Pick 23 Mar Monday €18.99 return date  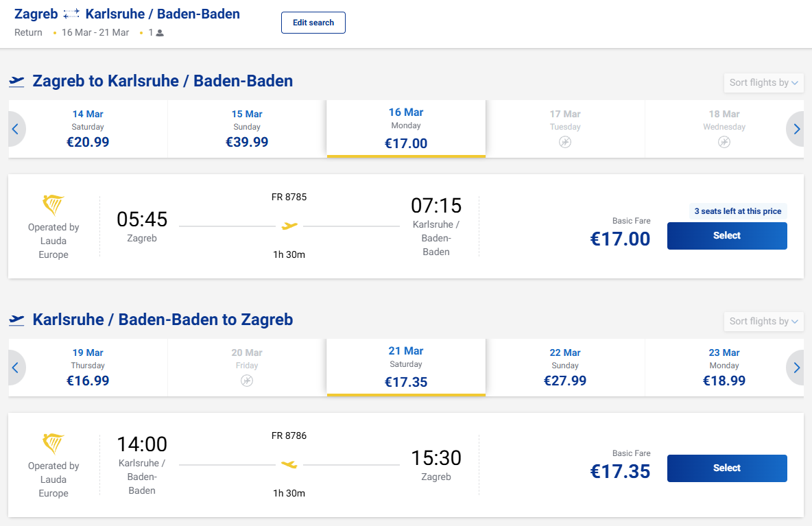click(724, 368)
